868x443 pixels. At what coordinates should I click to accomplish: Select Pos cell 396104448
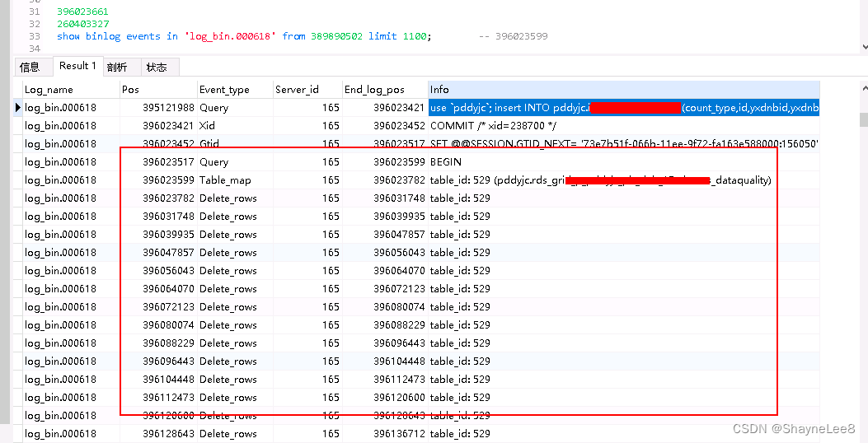tap(158, 380)
